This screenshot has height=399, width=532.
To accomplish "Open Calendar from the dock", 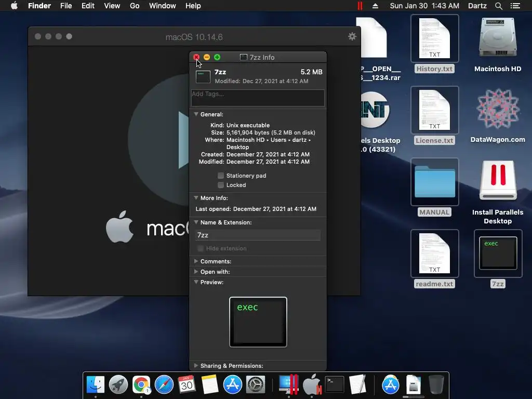I will point(187,385).
